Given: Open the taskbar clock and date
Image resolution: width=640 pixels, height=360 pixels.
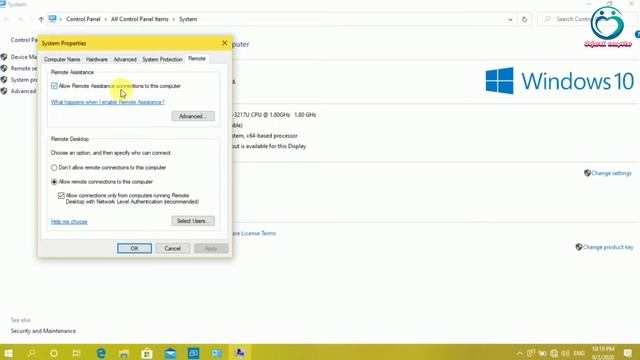Looking at the screenshot, I should pos(603,353).
